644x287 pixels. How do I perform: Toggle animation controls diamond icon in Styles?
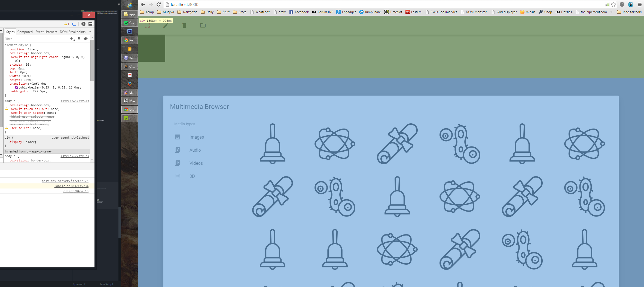point(86,39)
